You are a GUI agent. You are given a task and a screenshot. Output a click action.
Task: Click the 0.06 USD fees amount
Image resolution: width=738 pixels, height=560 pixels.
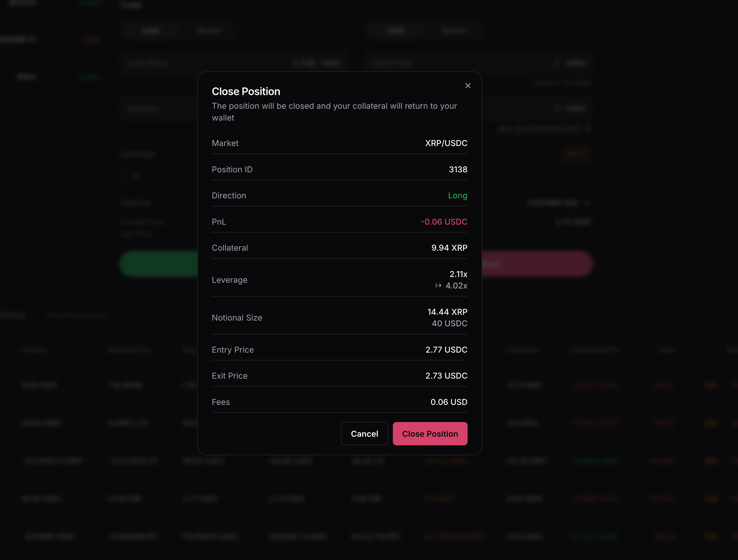(x=449, y=402)
